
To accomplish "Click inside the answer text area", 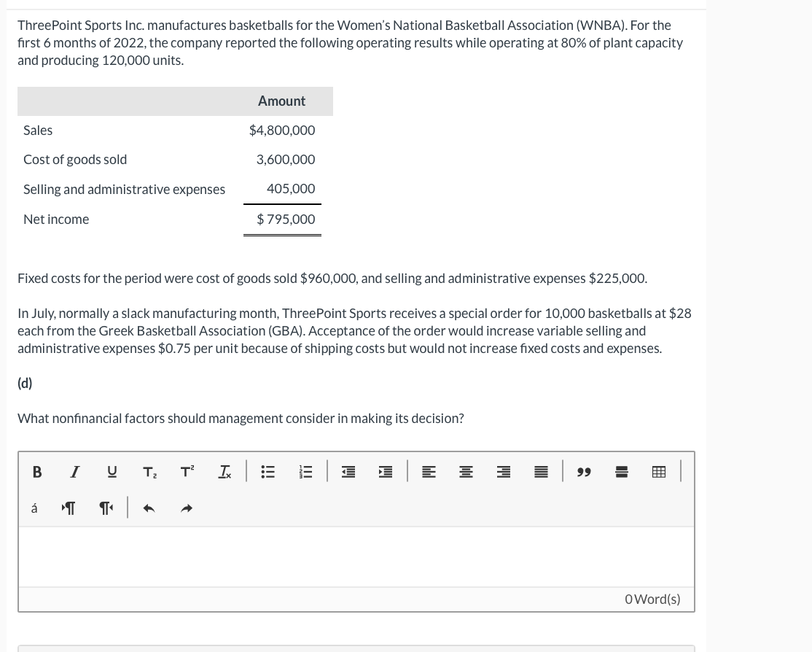I will click(356, 556).
